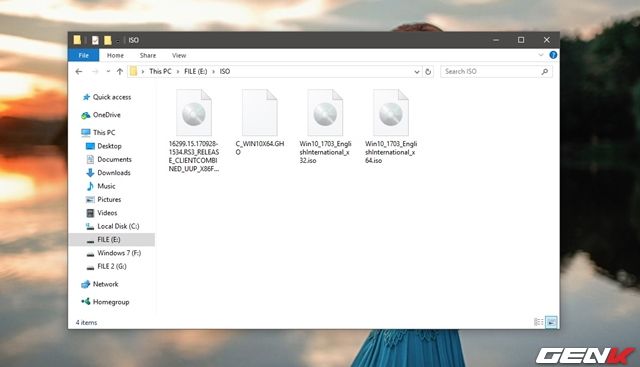The height and width of the screenshot is (367, 640).
Task: Click the forward navigation arrow
Action: coord(95,71)
